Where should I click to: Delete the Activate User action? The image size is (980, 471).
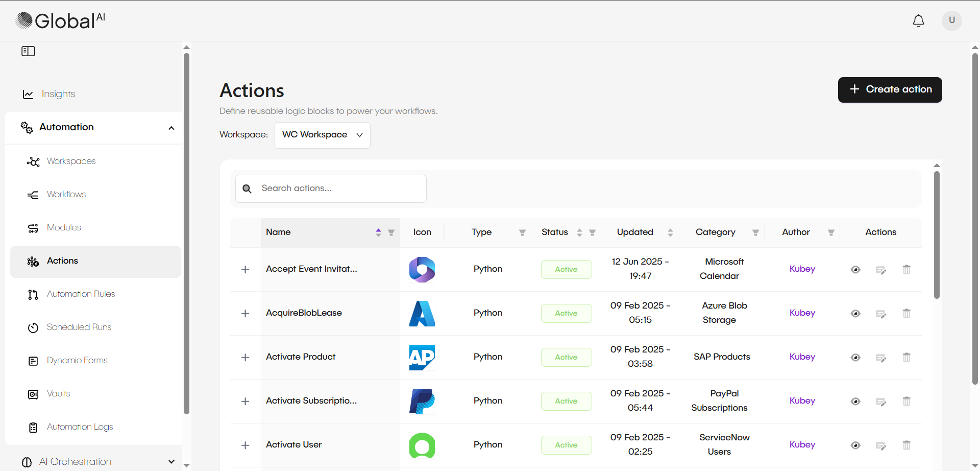click(906, 445)
